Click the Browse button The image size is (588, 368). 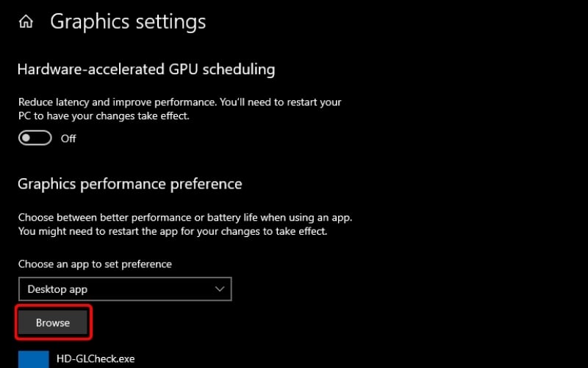coord(53,322)
